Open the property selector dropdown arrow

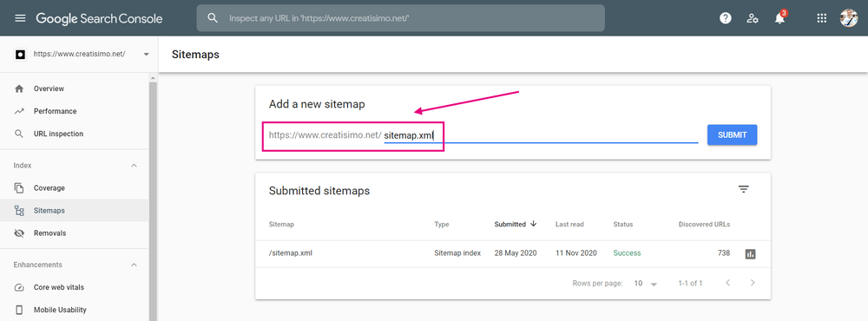[x=146, y=55]
